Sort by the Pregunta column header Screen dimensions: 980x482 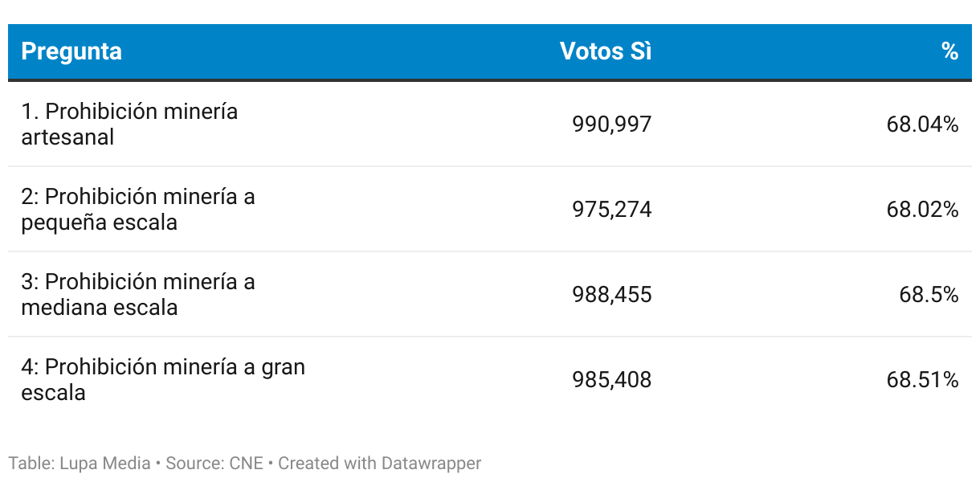click(71, 51)
